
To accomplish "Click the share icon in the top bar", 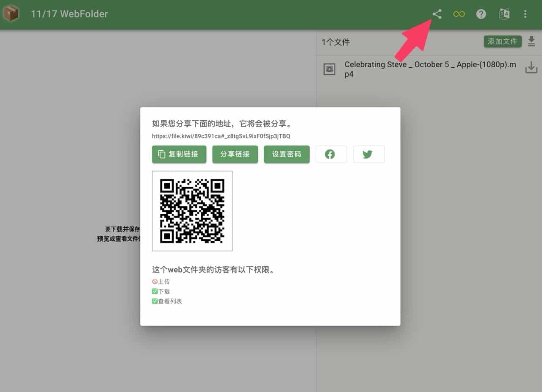I will pos(437,14).
